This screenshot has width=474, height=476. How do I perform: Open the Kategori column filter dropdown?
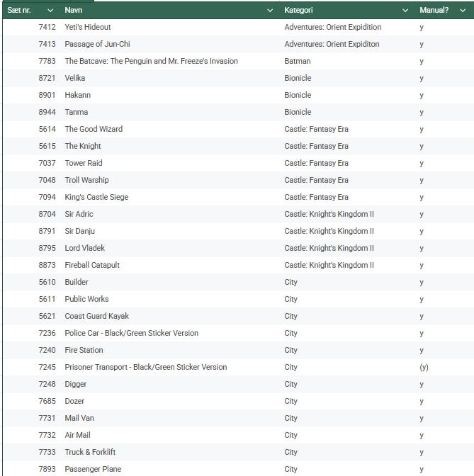[x=405, y=11]
